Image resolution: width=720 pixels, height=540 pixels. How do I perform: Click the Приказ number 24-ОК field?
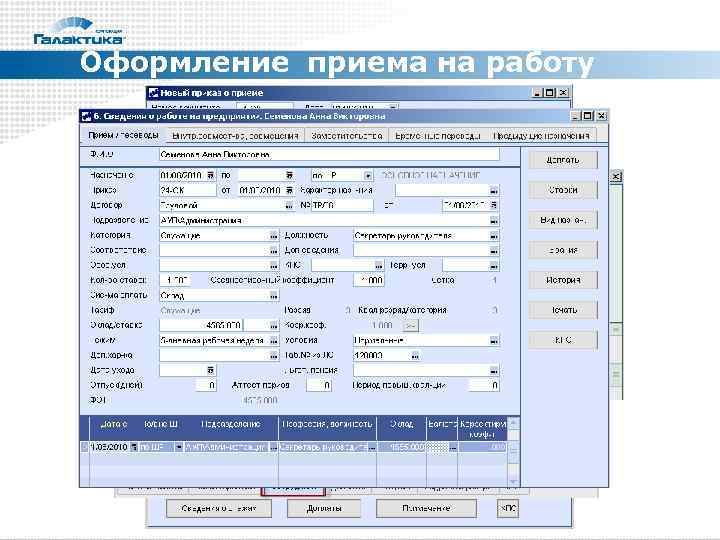coord(187,190)
